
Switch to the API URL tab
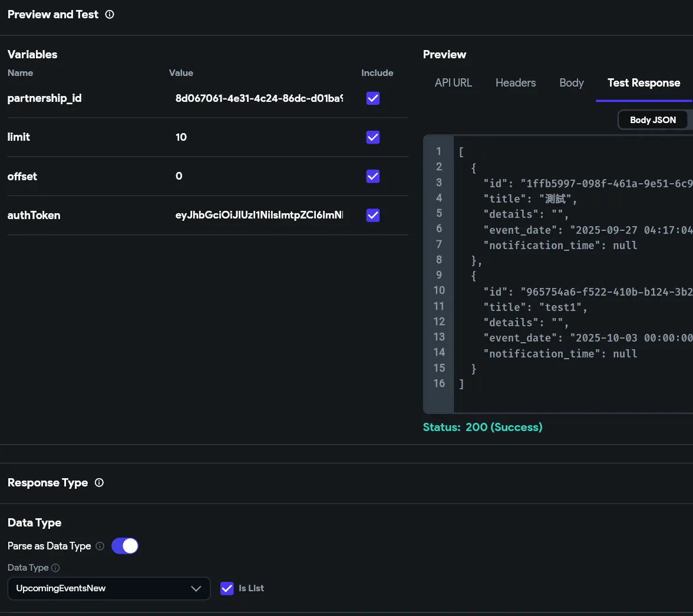point(453,83)
